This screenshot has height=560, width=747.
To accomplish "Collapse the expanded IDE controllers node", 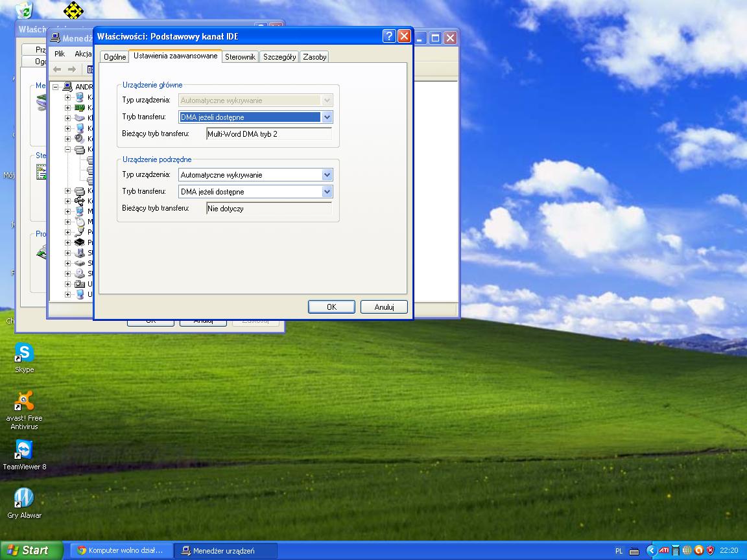I will [x=67, y=150].
